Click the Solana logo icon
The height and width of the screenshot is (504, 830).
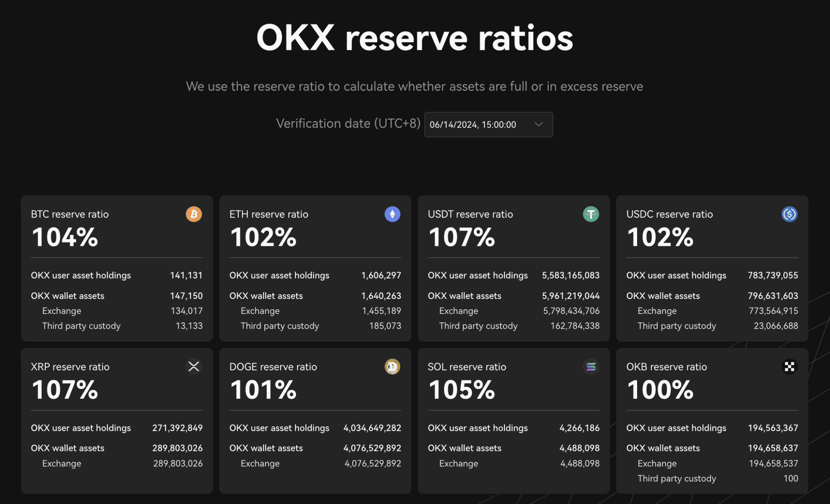590,367
